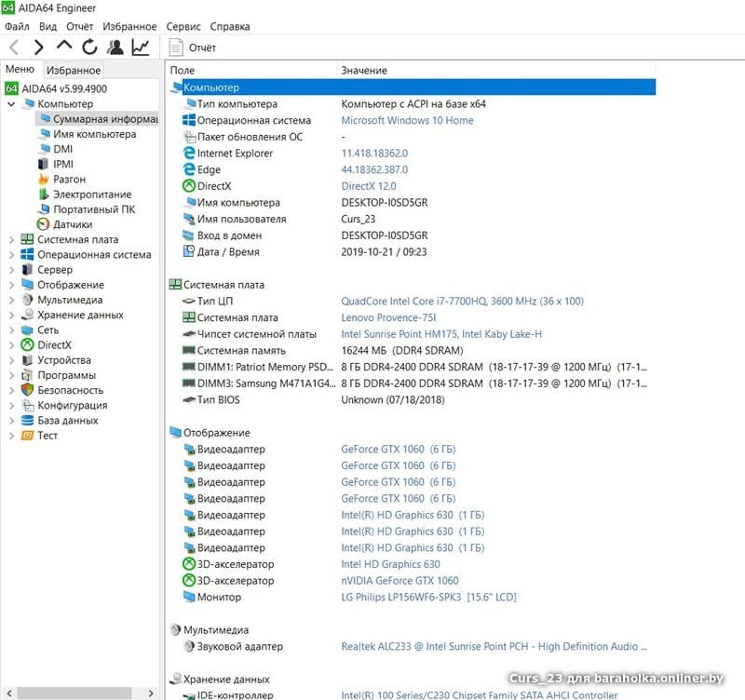This screenshot has width=745, height=700.
Task: Click the Сеть network icon in tree
Action: 28,330
